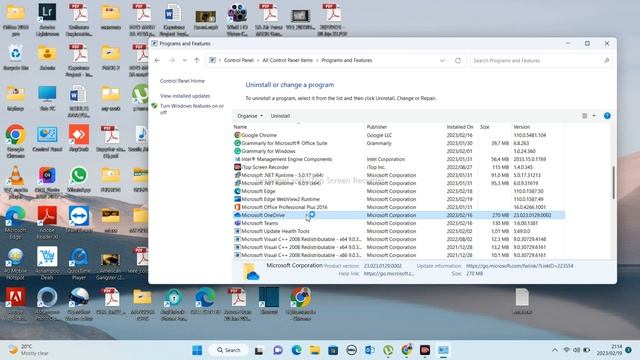The height and width of the screenshot is (360, 640).
Task: Open uTorrent from the taskbar
Action: tap(388, 350)
